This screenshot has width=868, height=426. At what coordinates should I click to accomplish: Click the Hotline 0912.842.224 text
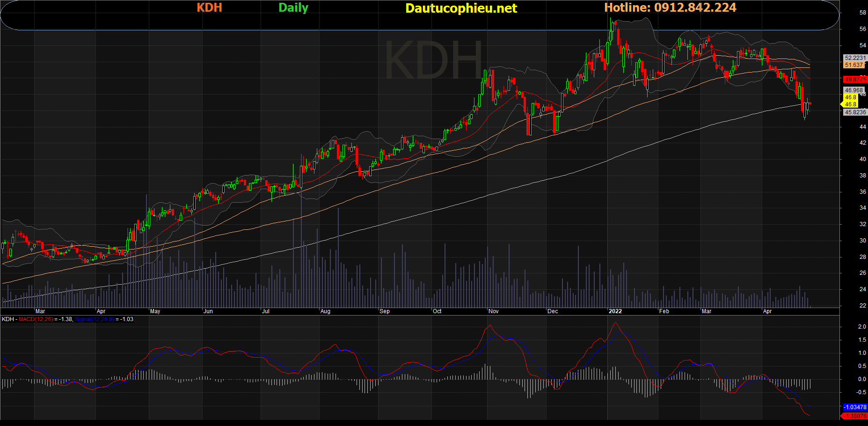point(670,8)
